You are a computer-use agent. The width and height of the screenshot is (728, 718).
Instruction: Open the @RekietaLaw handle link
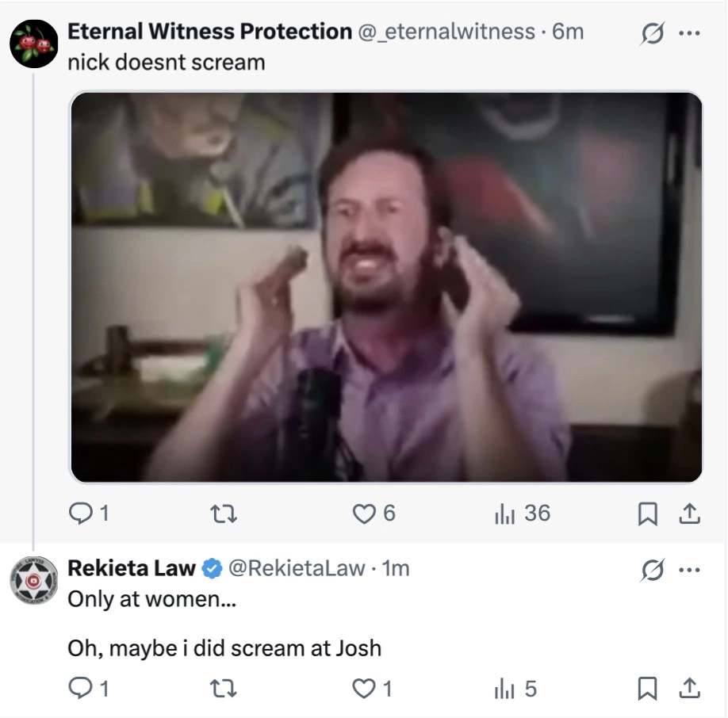297,568
